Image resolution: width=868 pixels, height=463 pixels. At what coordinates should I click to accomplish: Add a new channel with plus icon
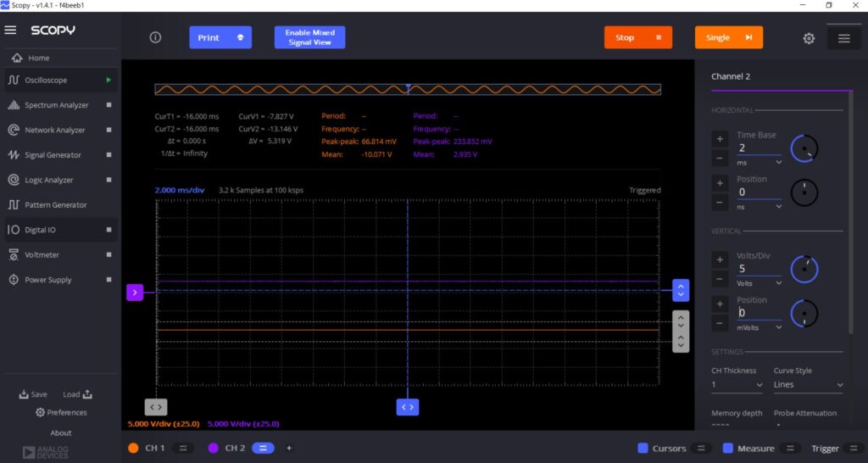click(289, 448)
